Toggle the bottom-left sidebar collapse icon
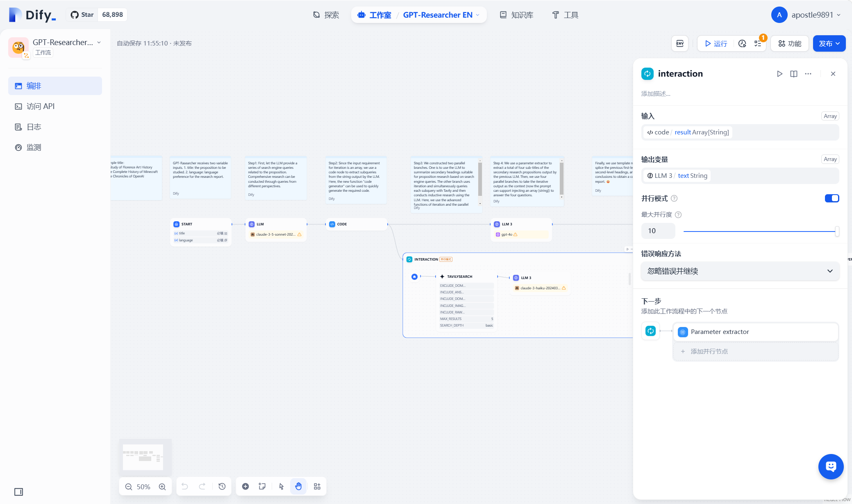The height and width of the screenshot is (504, 852). pyautogui.click(x=19, y=492)
